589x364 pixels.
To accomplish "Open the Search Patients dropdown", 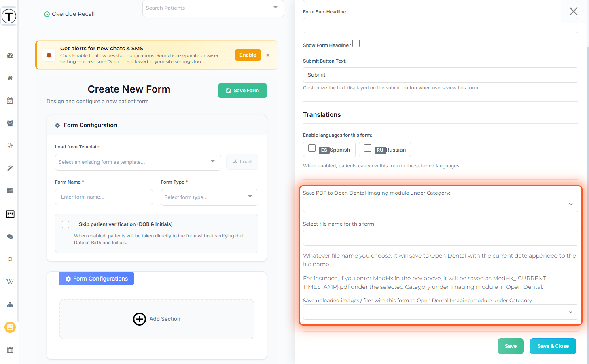I will point(213,8).
